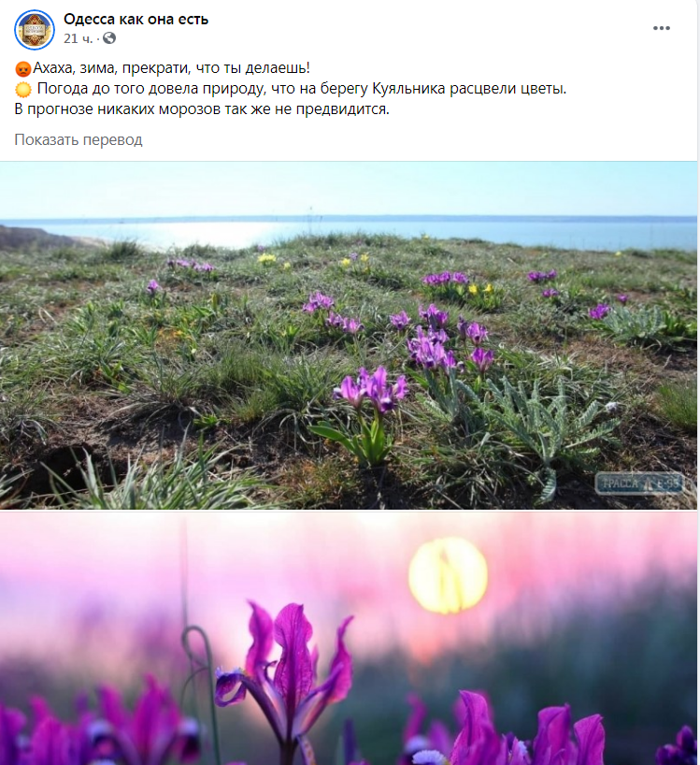Screen dimensions: 700x765
Task: Click the sun emoji before Погода
Action: (x=23, y=89)
